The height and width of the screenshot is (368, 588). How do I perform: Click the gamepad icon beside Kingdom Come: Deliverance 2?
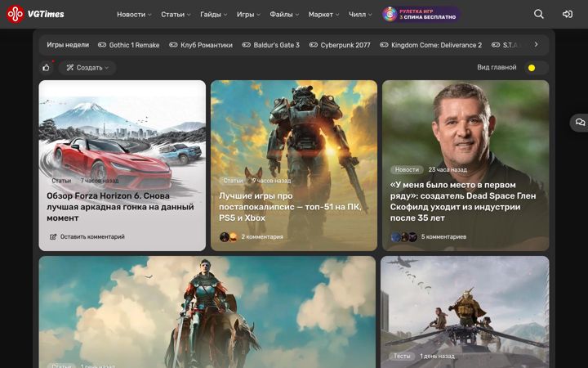[384, 45]
